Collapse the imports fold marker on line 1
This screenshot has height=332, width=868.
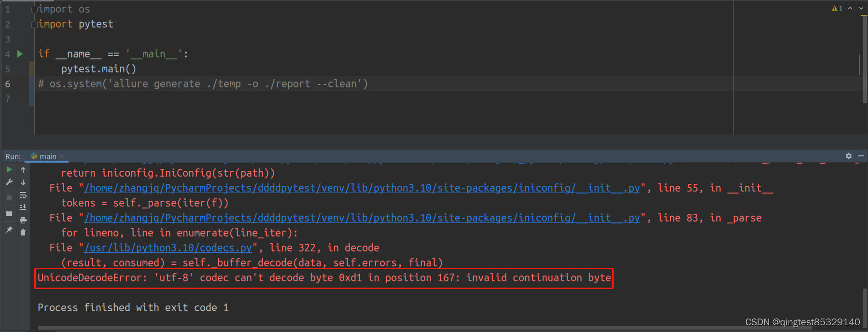tap(34, 10)
